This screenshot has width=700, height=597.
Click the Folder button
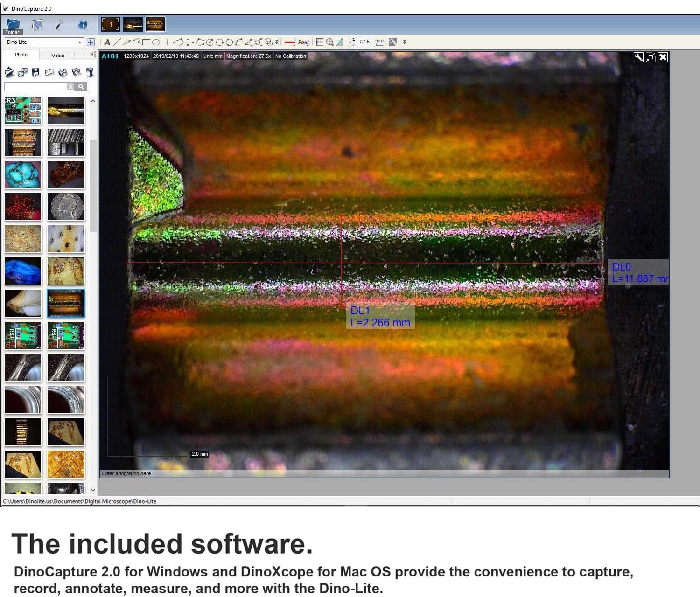click(x=13, y=26)
